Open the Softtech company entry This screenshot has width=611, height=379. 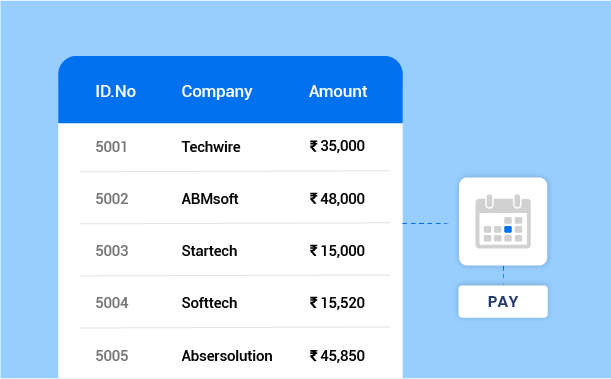pos(209,303)
